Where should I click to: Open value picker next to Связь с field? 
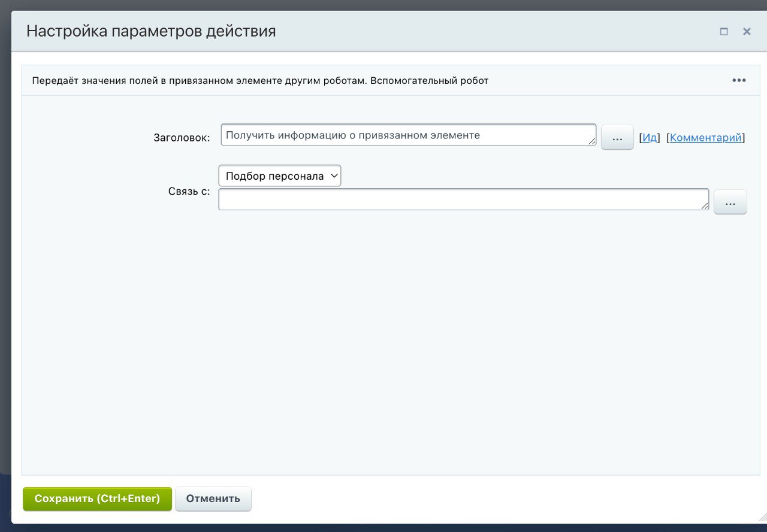tap(730, 202)
